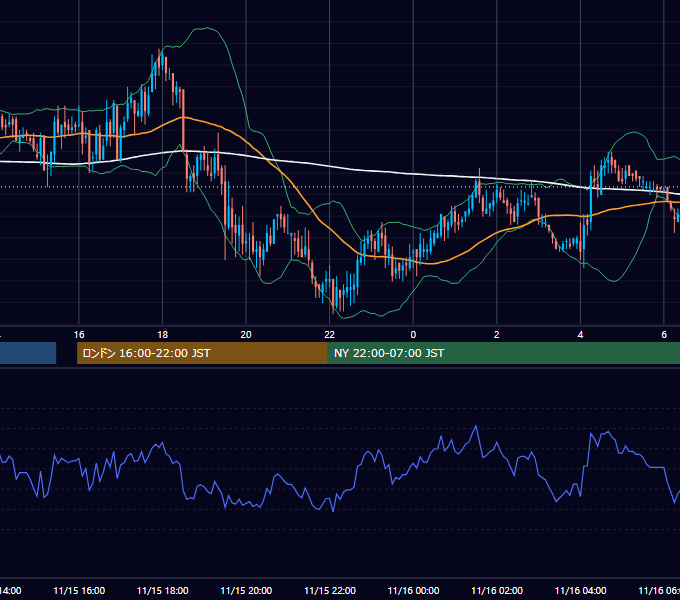Click the upper chart hour label 18
Screen dimensions: 680x600
point(163,335)
